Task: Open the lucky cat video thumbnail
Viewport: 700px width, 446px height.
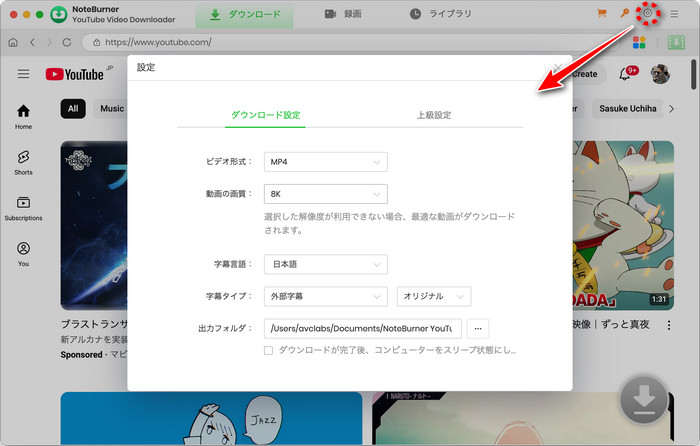Action: click(x=623, y=225)
